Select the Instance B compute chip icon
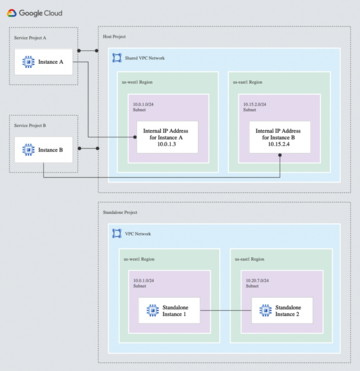The image size is (360, 371). [28, 150]
